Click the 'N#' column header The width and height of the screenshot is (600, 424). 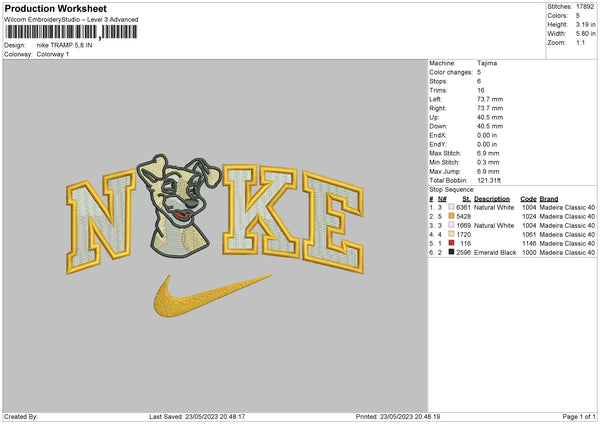pyautogui.click(x=442, y=199)
